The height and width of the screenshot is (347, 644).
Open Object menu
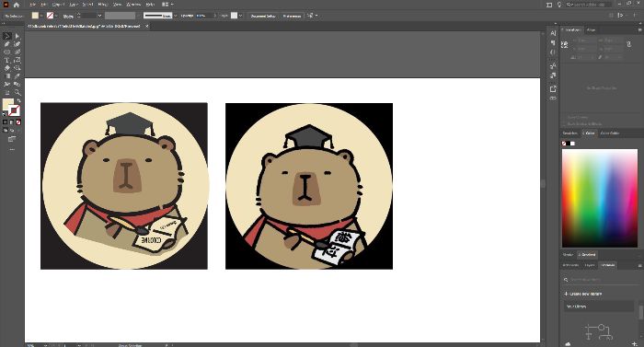[58, 5]
